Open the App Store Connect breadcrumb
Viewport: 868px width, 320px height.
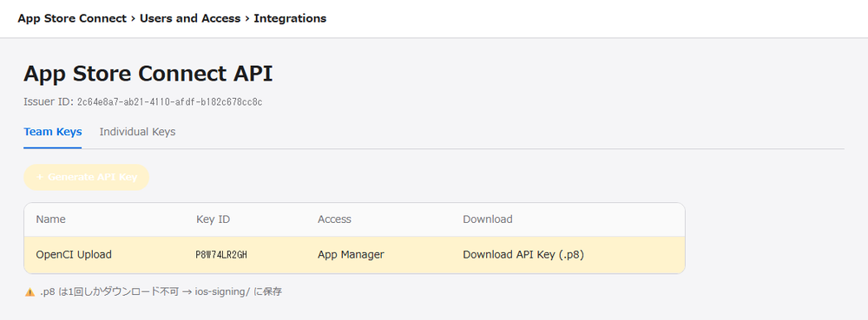click(72, 18)
